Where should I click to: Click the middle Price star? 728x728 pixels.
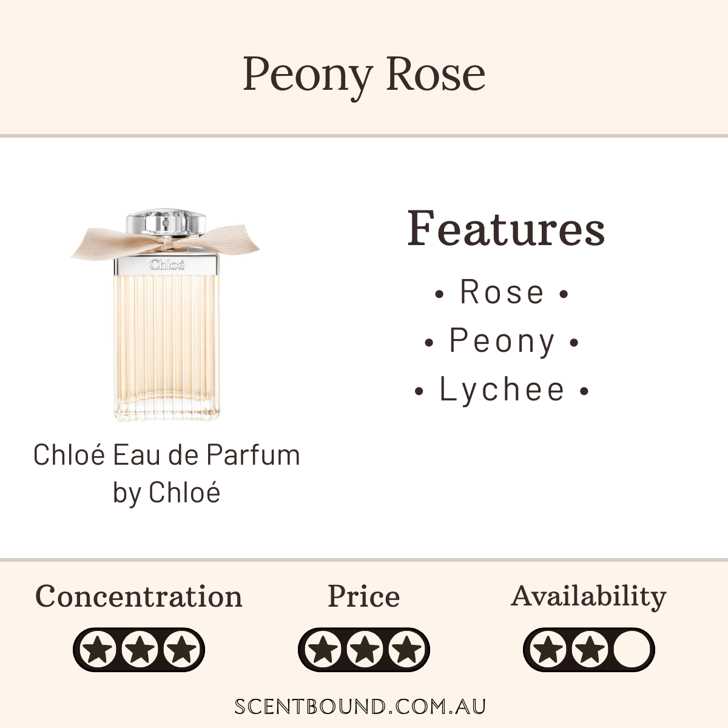[364, 650]
